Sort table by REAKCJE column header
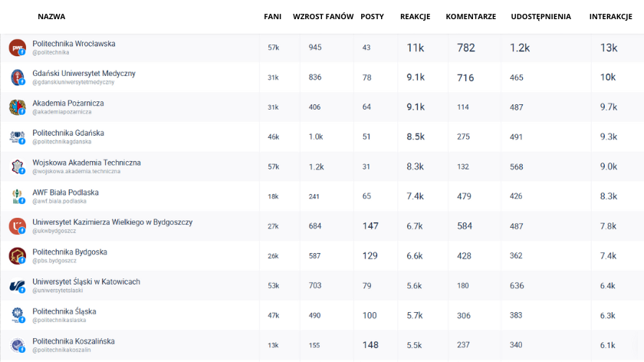Image resolution: width=644 pixels, height=362 pixels. [415, 16]
